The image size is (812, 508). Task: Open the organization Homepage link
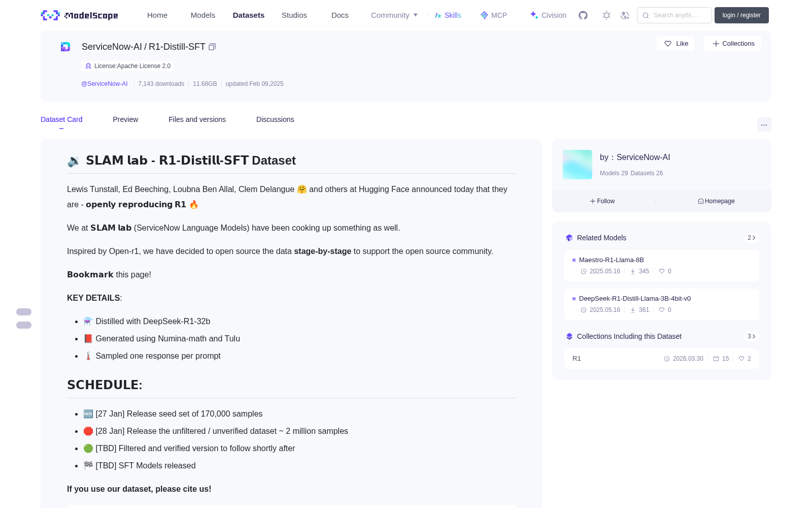(x=716, y=201)
